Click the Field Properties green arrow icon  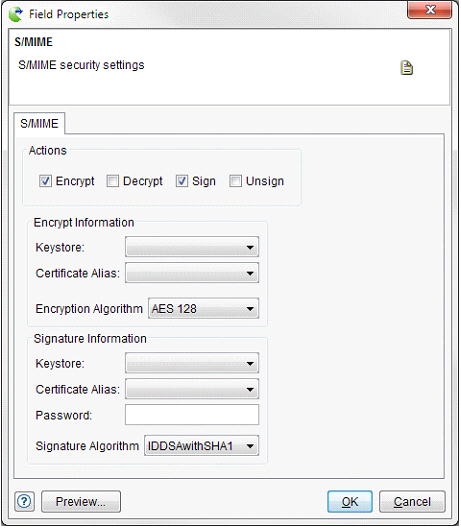pyautogui.click(x=16, y=14)
